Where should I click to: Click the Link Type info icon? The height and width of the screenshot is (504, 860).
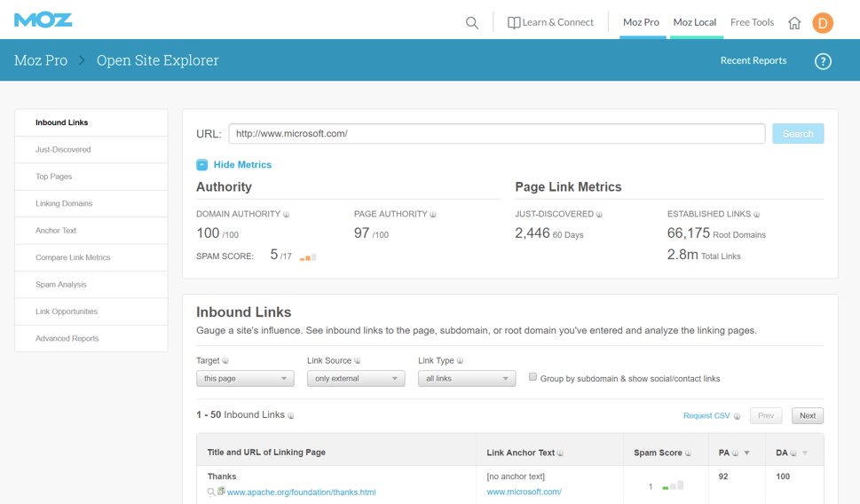(x=460, y=361)
